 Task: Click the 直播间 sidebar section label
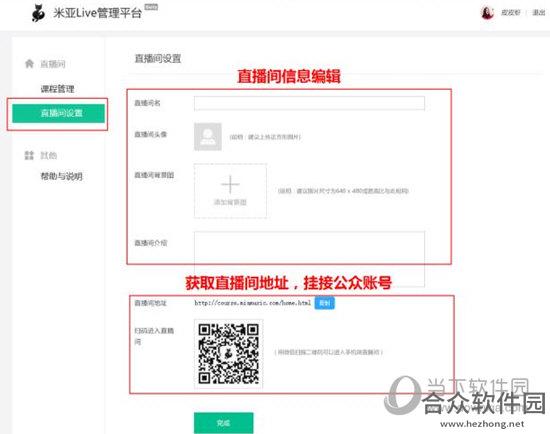click(53, 64)
